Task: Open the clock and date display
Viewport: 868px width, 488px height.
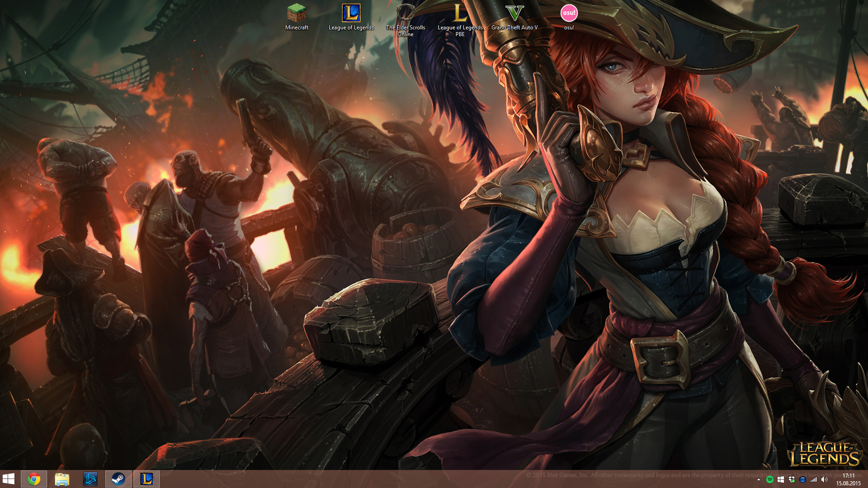Action: [x=848, y=479]
